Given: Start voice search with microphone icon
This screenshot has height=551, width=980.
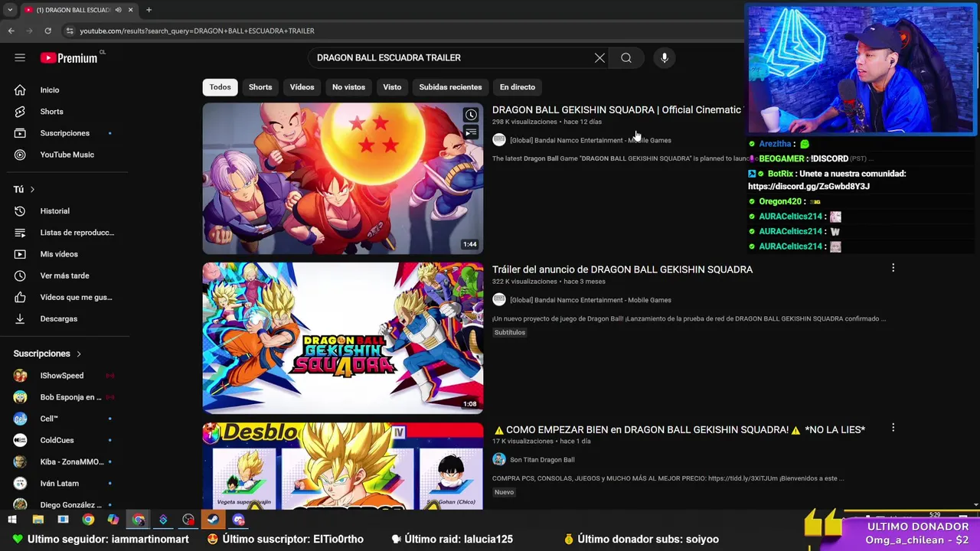Looking at the screenshot, I should [665, 57].
